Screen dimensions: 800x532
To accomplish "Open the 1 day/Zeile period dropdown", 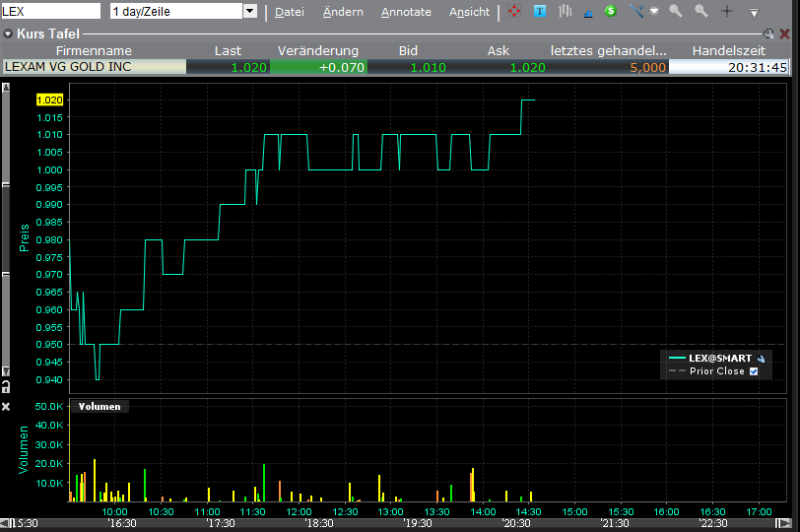I will click(x=249, y=12).
